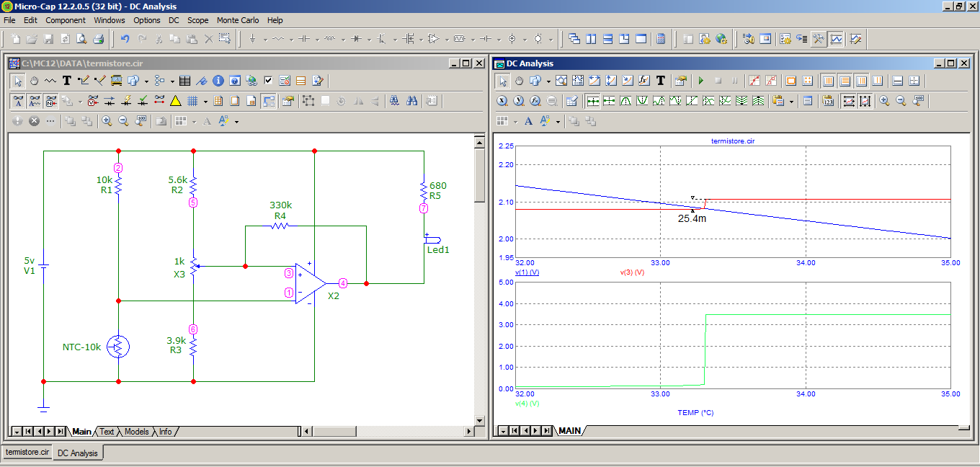Open the Monte Carlo menu

click(x=238, y=20)
